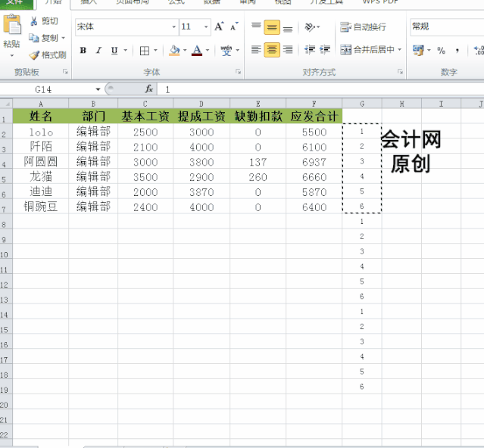This screenshot has height=448, width=484.
Task: Open font color dropdown arrow
Action: (x=208, y=50)
